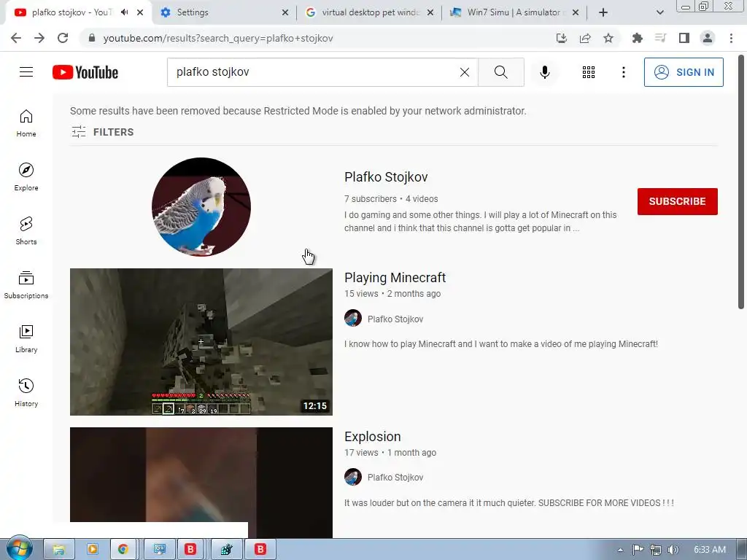747x560 pixels.
Task: Open the YouTube hamburger guide menu
Action: [x=26, y=72]
